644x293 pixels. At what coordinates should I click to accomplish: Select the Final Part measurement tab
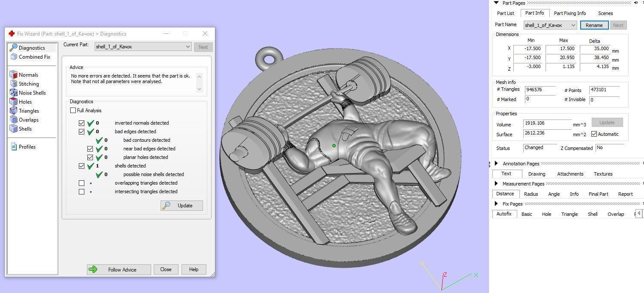[598, 194]
